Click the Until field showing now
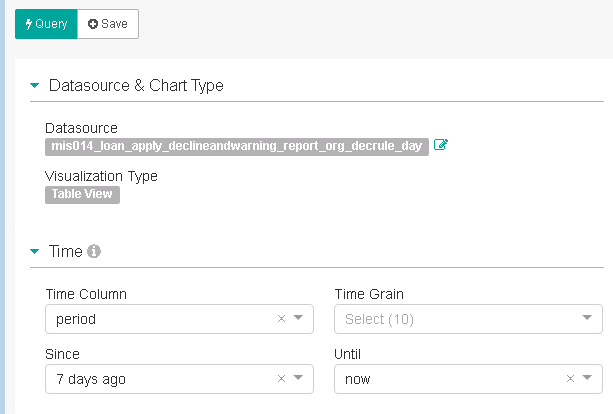This screenshot has height=414, width=613. tap(468, 379)
